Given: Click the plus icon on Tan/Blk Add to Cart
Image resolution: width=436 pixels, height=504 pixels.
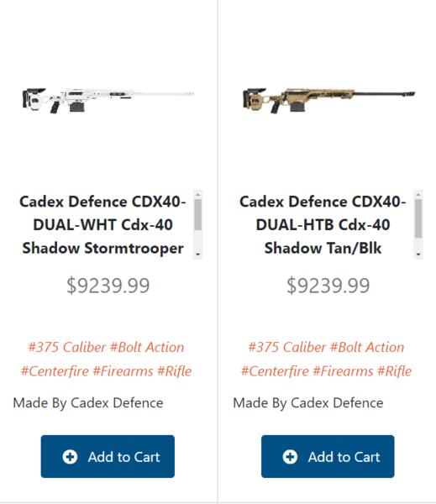Looking at the screenshot, I should [290, 457].
